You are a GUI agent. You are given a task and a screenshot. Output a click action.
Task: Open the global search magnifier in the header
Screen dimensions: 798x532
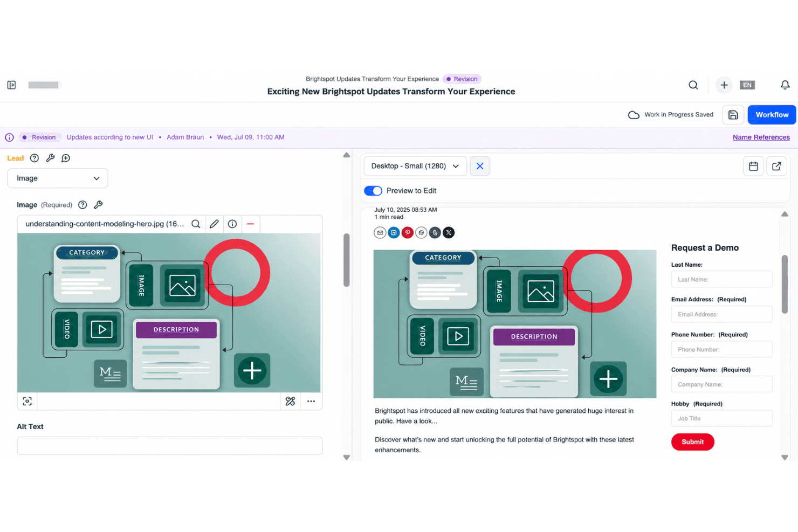tap(693, 85)
